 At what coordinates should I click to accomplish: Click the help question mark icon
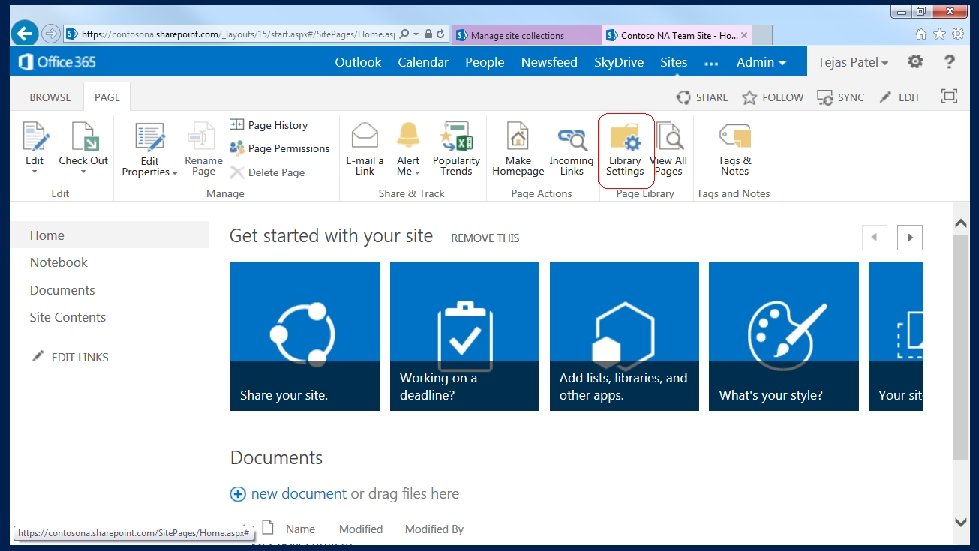click(950, 61)
